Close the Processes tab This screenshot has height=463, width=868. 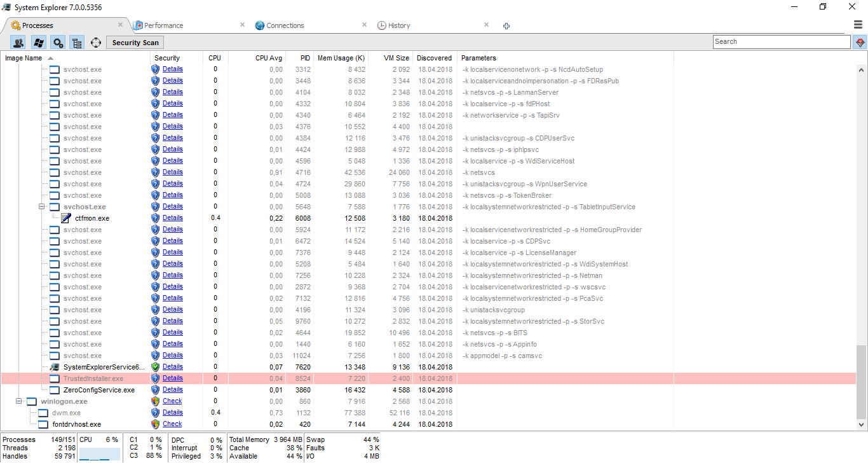[x=120, y=25]
